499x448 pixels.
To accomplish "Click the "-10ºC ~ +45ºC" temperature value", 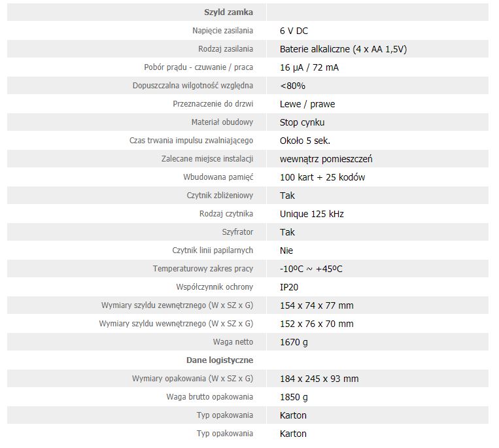I will coord(311,269).
